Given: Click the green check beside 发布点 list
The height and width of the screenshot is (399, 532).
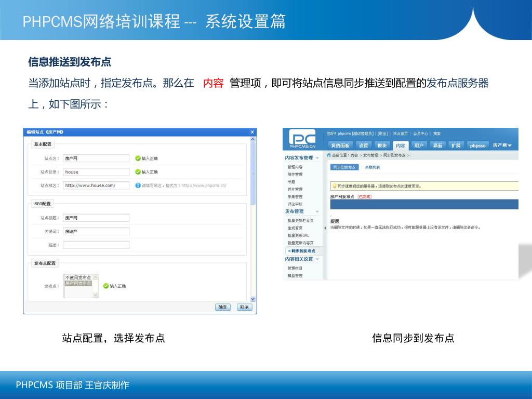Looking at the screenshot, I should click(106, 286).
